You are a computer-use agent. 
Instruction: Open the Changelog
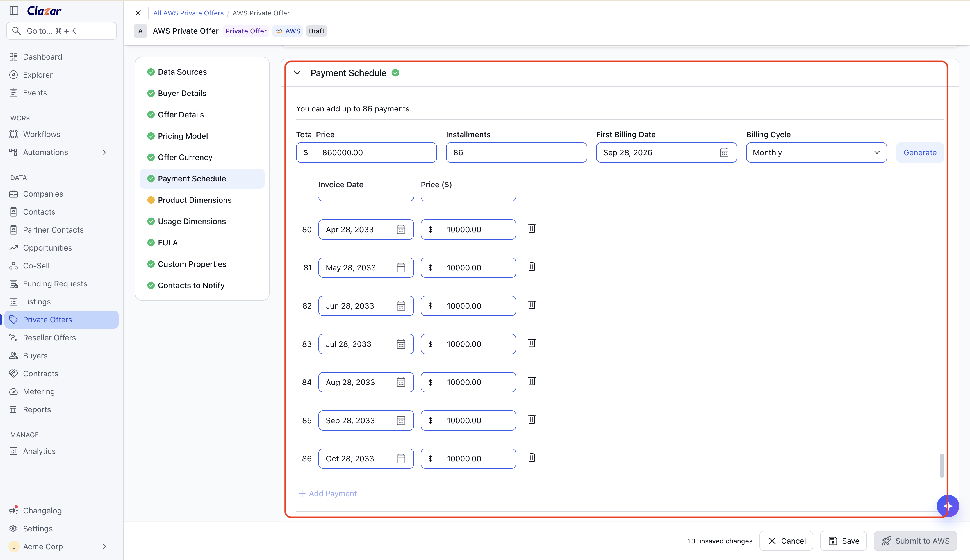click(62, 511)
